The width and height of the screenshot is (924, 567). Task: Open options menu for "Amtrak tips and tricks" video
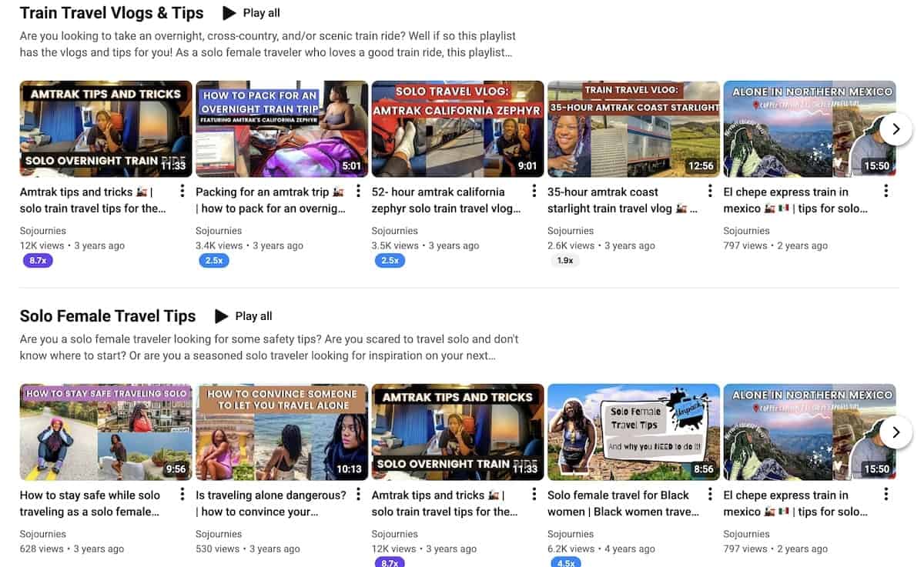tap(182, 191)
